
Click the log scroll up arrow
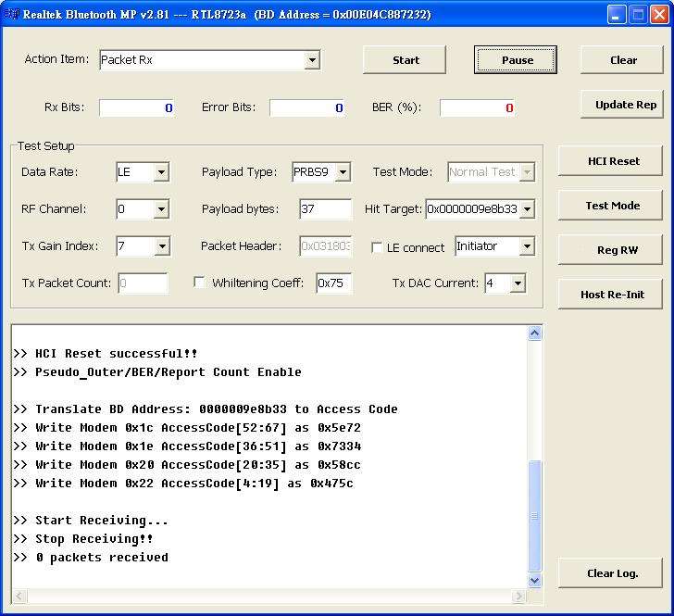tap(534, 333)
